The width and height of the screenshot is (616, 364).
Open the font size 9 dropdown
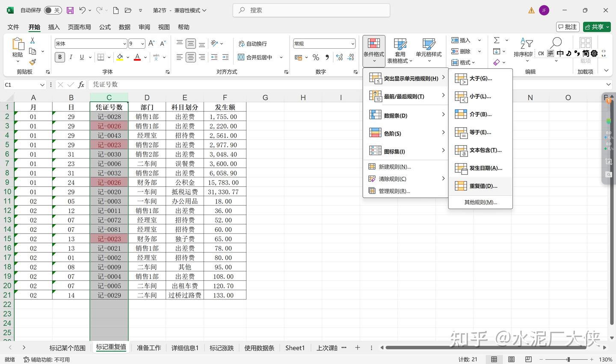[142, 44]
